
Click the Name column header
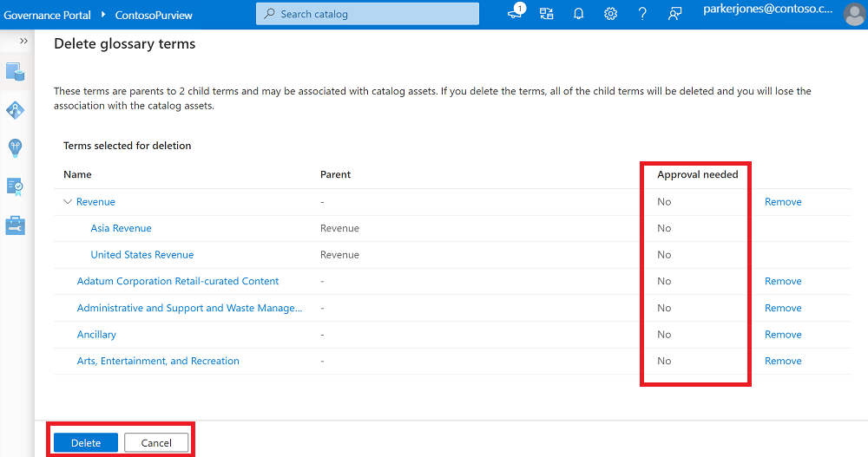tap(77, 174)
